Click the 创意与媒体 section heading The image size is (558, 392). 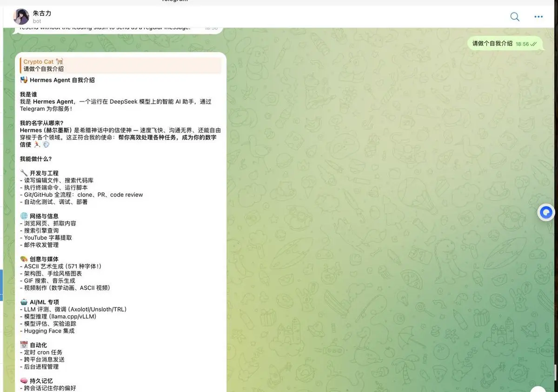44,259
